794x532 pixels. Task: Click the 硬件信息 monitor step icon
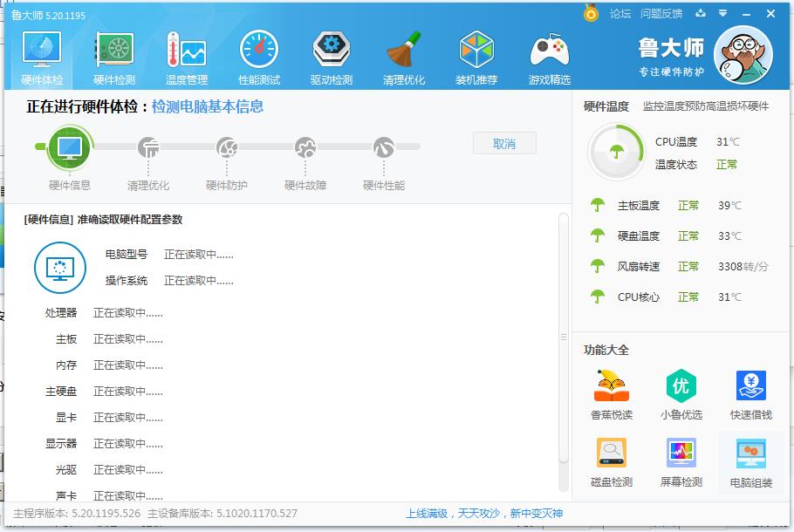tap(70, 147)
